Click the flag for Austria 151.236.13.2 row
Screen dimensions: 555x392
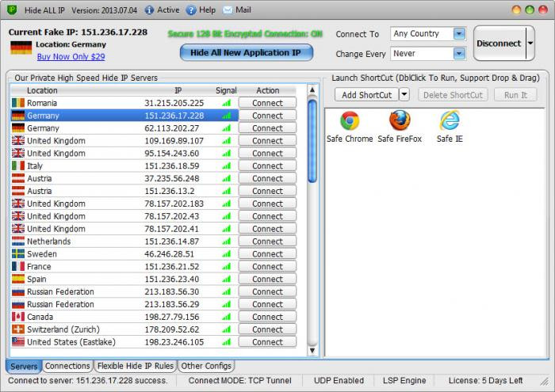(18, 191)
